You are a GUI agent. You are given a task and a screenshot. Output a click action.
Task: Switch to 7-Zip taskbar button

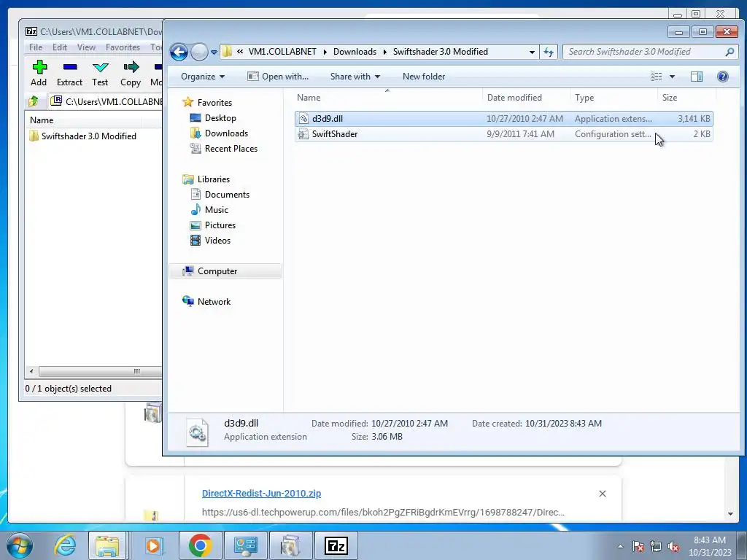[336, 545]
